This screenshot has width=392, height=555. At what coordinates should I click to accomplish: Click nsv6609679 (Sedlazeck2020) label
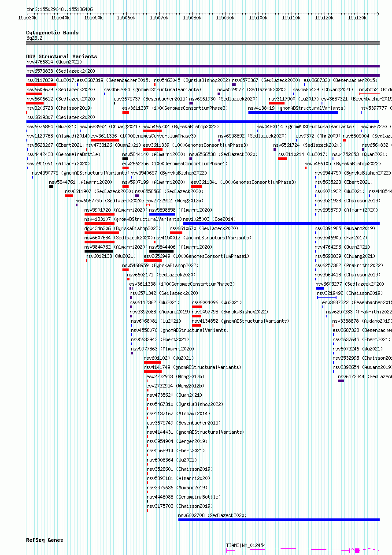click(x=60, y=89)
